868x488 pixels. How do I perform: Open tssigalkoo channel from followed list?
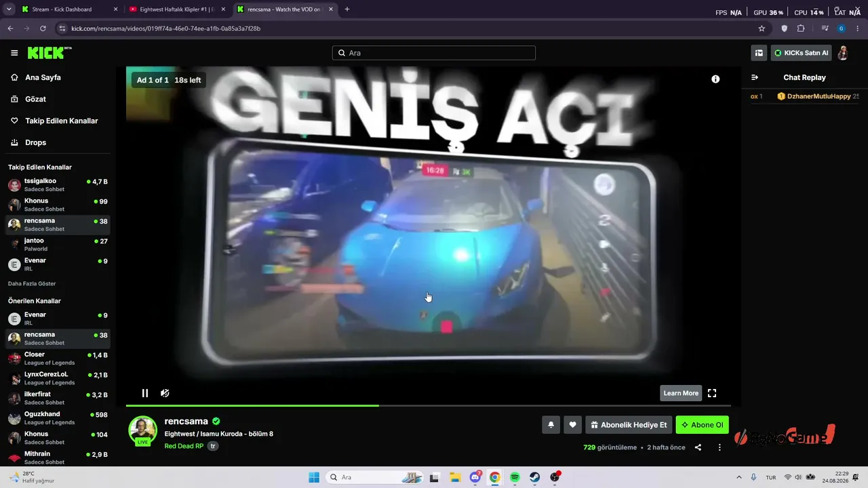58,185
